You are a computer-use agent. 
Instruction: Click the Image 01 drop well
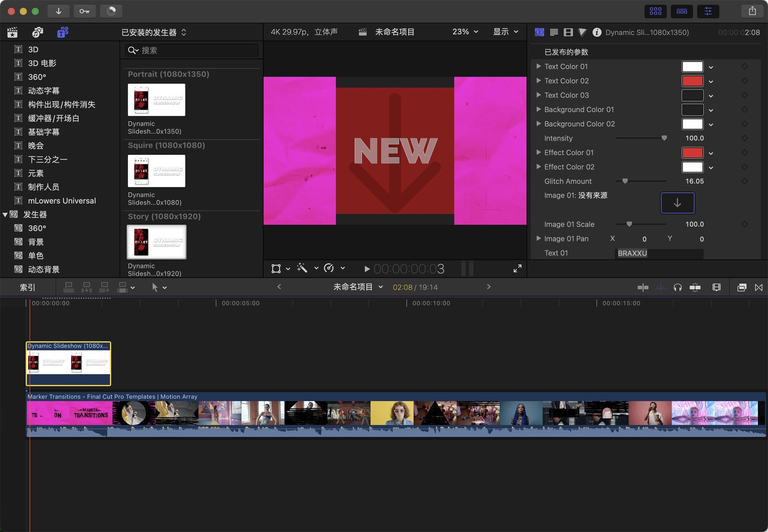pyautogui.click(x=677, y=203)
